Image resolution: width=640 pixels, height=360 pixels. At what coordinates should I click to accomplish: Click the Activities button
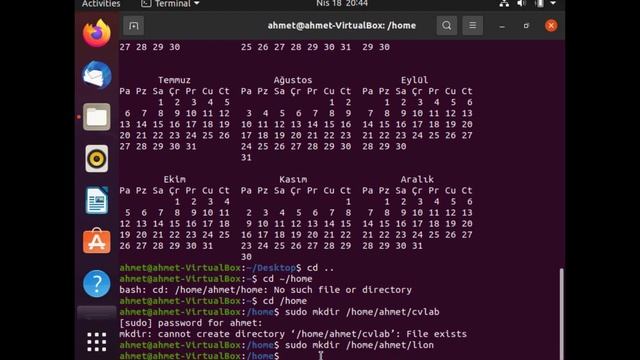pyautogui.click(x=101, y=4)
